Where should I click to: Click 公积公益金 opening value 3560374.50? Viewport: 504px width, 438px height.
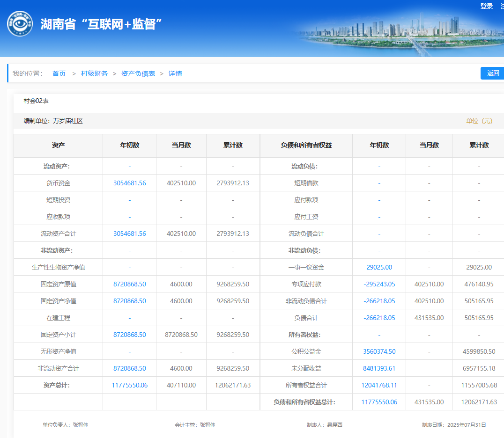tap(379, 351)
